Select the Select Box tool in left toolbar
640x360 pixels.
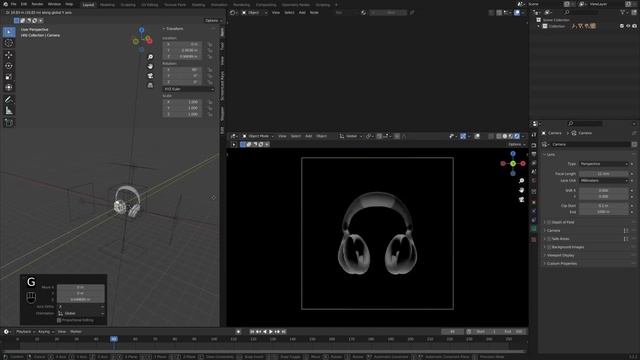[9, 32]
